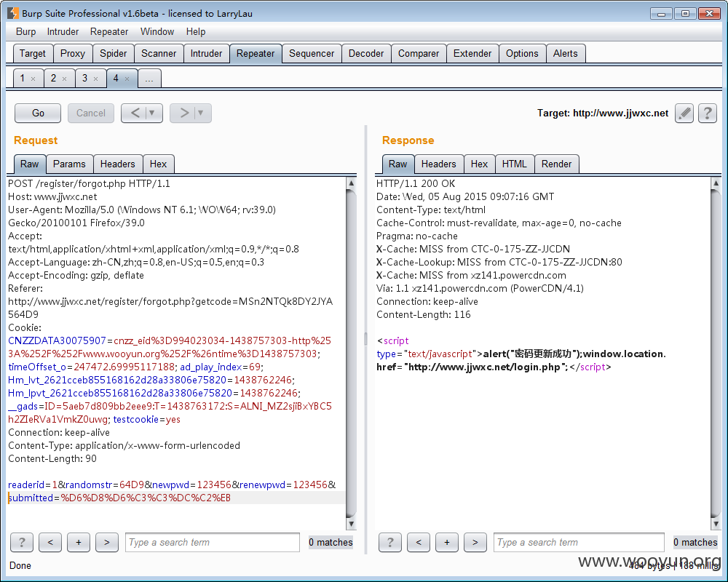728x582 pixels.
Task: Click request search help question mark
Action: [22, 542]
